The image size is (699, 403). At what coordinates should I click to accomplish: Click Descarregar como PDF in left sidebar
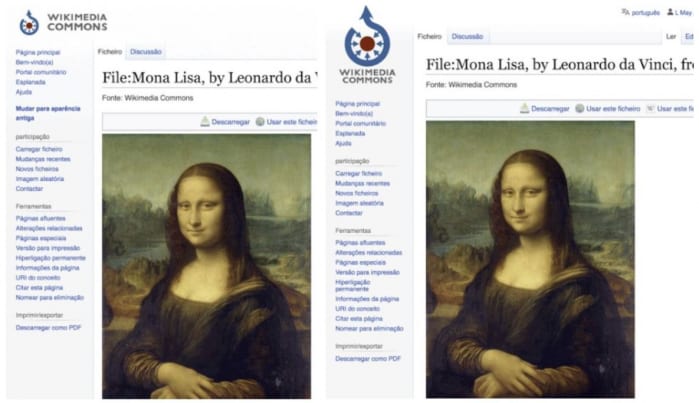(x=49, y=328)
